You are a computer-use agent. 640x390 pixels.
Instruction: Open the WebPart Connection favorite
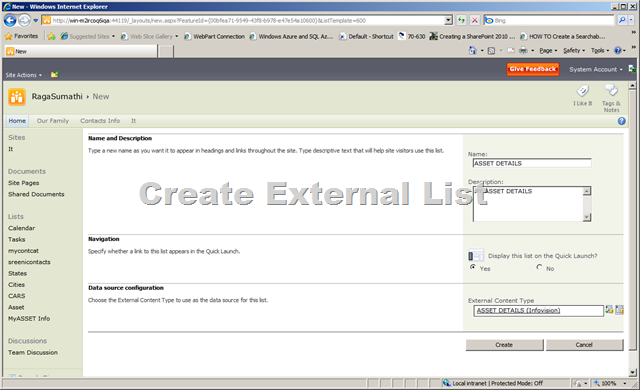point(214,36)
